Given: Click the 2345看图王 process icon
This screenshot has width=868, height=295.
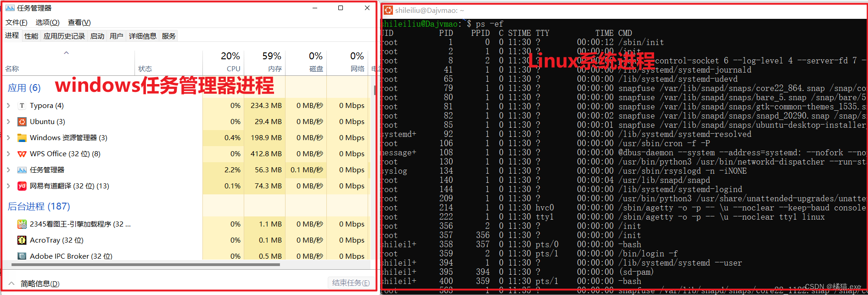Looking at the screenshot, I should (x=22, y=224).
